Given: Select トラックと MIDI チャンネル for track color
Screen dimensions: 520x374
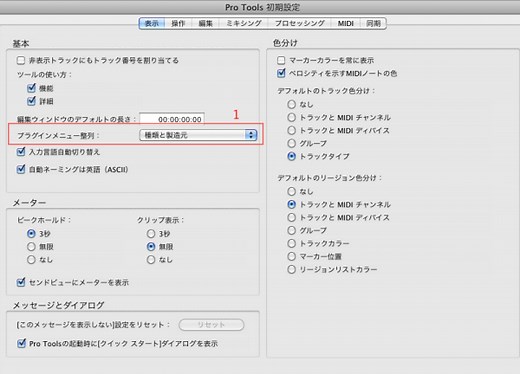Looking at the screenshot, I should coord(292,117).
